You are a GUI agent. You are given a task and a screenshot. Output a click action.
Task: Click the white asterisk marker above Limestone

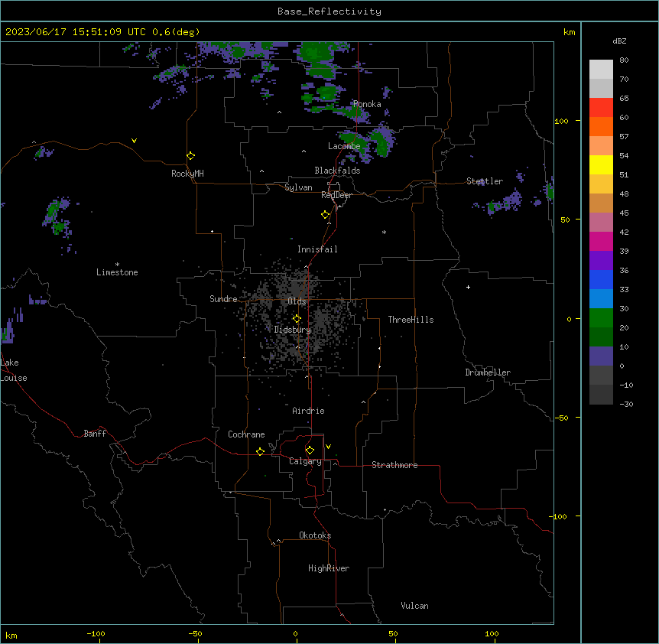[117, 264]
